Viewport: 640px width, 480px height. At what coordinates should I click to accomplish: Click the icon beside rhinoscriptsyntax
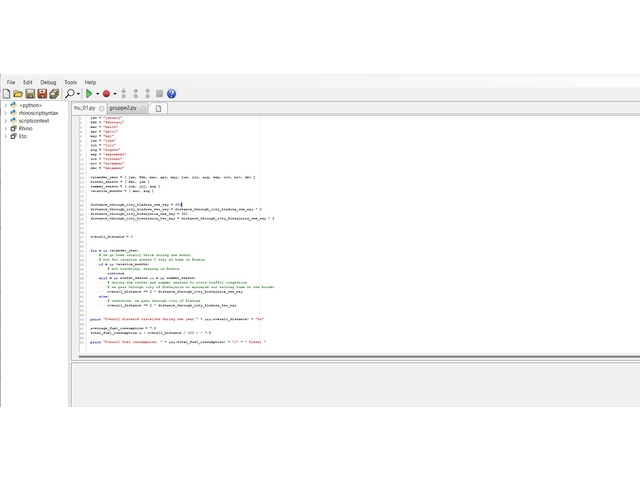13,113
